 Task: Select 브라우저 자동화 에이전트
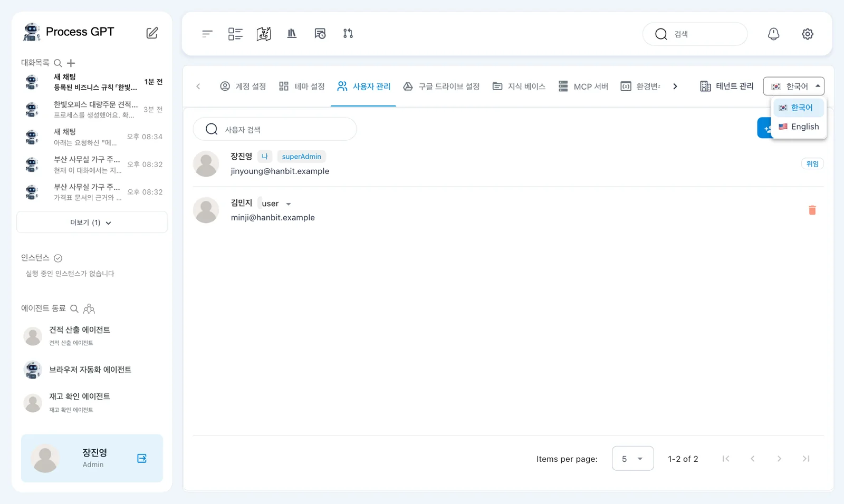point(92,370)
